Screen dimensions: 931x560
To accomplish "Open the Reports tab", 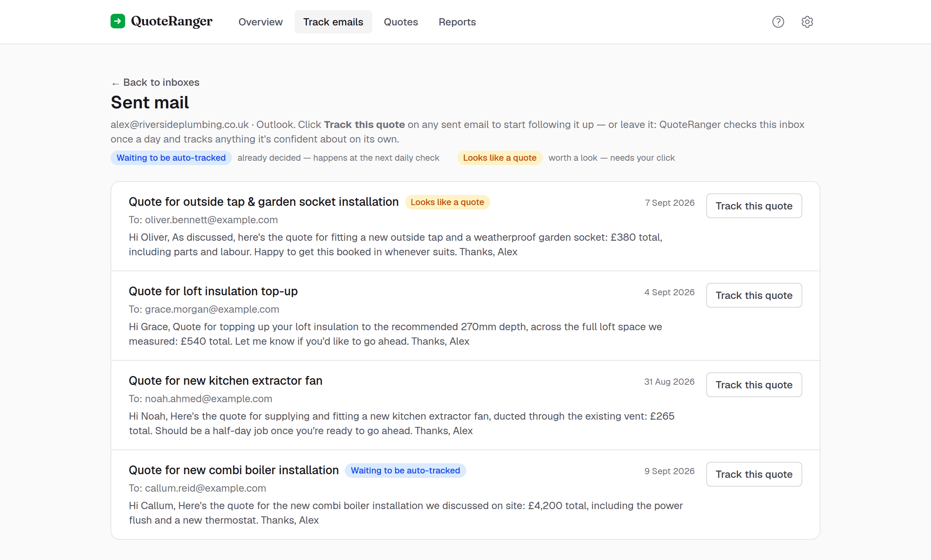I will pos(457,22).
